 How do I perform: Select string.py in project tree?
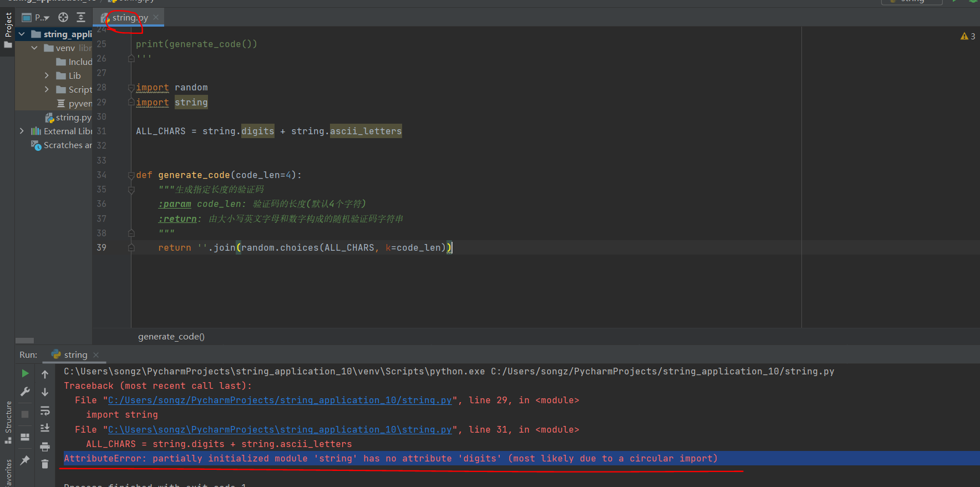[x=68, y=117]
